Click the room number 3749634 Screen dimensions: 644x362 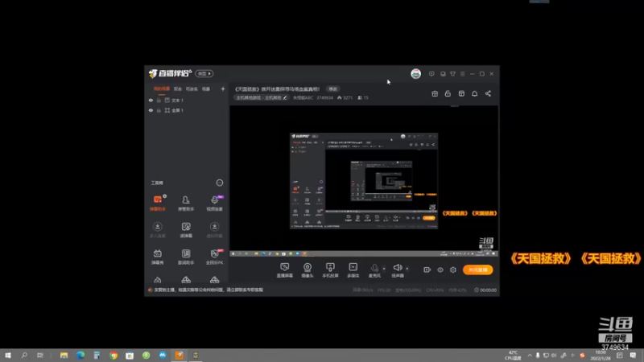click(324, 97)
